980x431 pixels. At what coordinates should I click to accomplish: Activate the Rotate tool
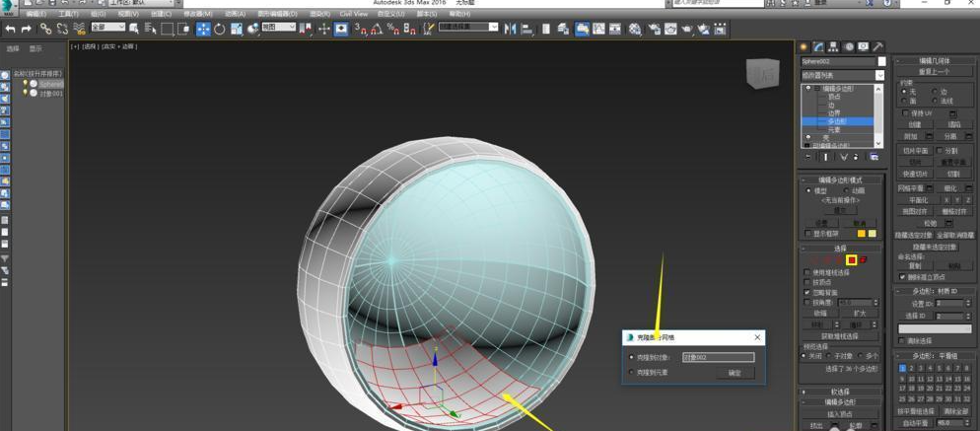[220, 29]
